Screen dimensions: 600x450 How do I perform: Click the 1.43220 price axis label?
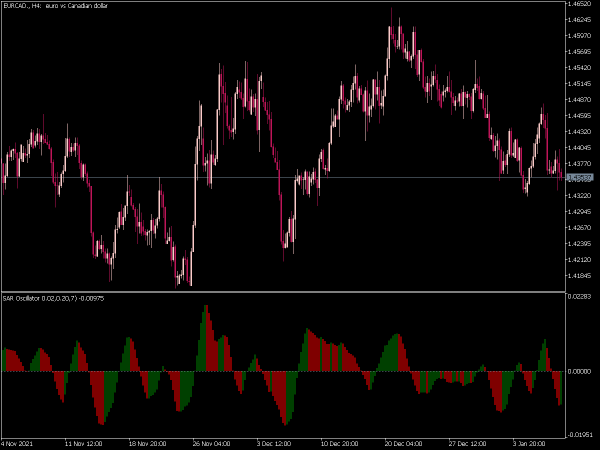pos(580,196)
